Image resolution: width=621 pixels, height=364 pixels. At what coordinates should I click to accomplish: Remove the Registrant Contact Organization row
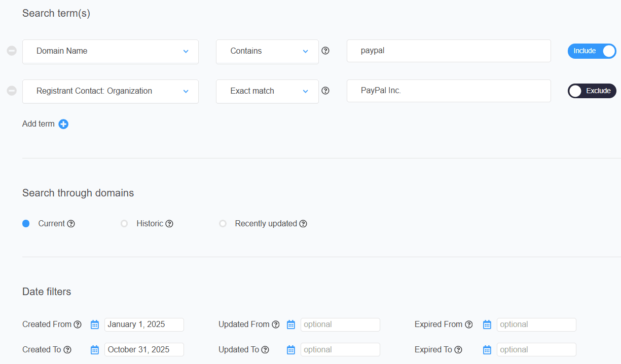pos(12,91)
